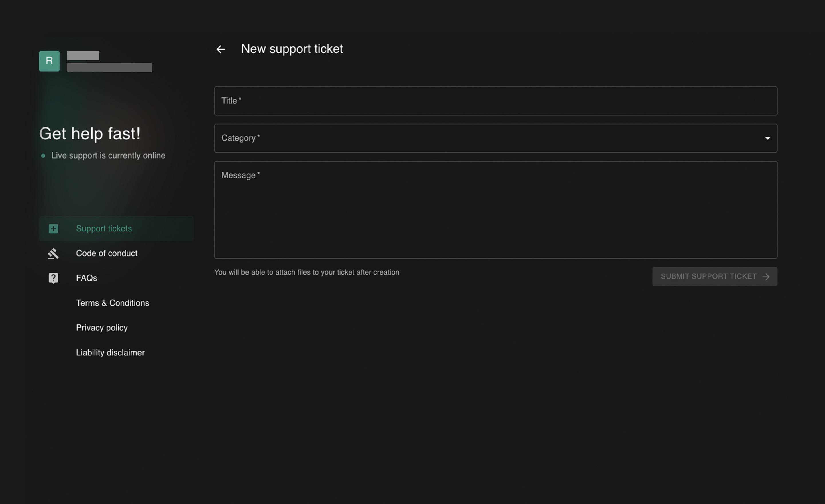The image size is (825, 504).
Task: Click the Code of conduct gavel icon
Action: pos(53,254)
